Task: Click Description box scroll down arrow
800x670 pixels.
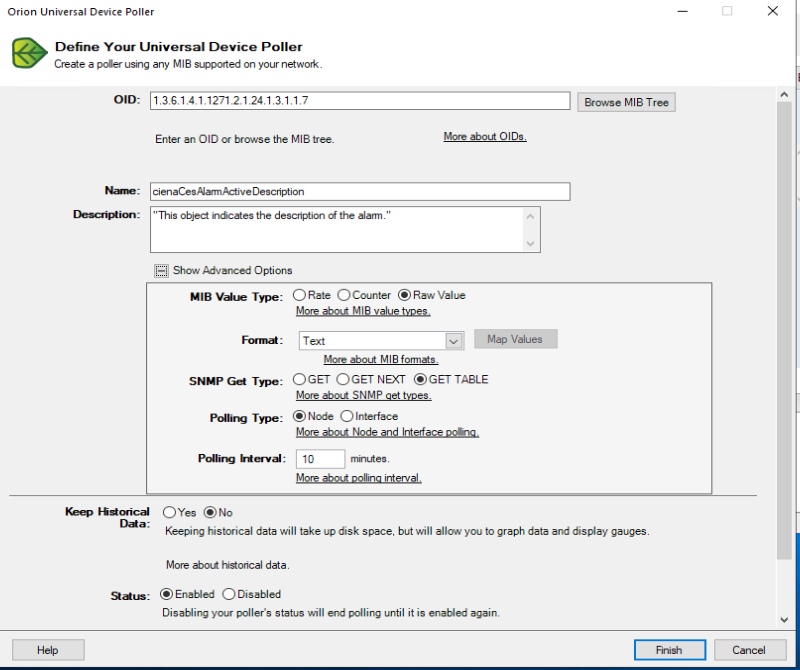Action: pos(531,243)
